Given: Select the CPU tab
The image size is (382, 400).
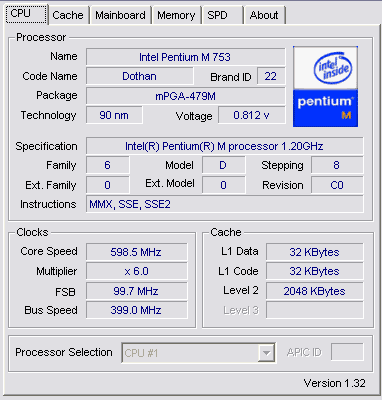Looking at the screenshot, I should [x=26, y=14].
